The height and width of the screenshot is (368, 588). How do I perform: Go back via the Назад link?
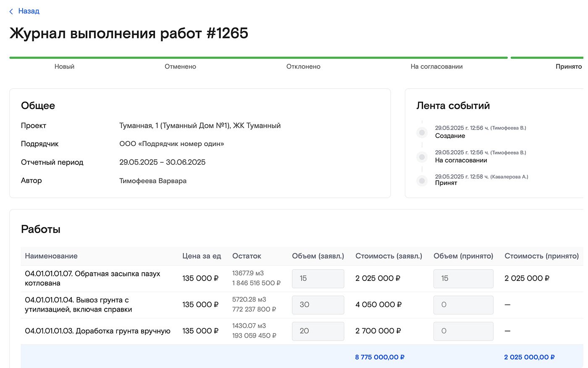(29, 11)
